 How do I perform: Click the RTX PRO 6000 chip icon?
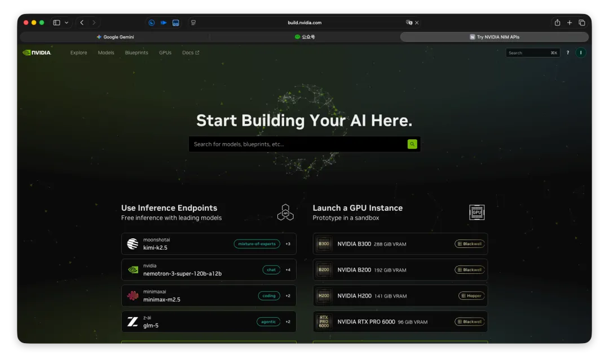(324, 322)
